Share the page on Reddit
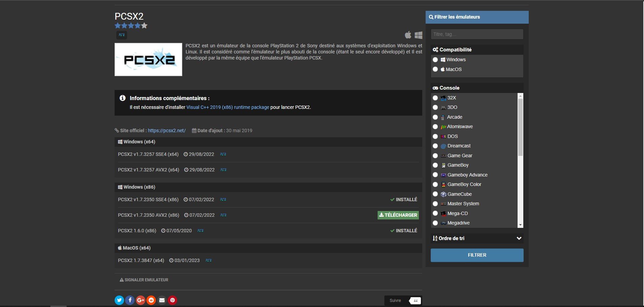 click(x=151, y=300)
